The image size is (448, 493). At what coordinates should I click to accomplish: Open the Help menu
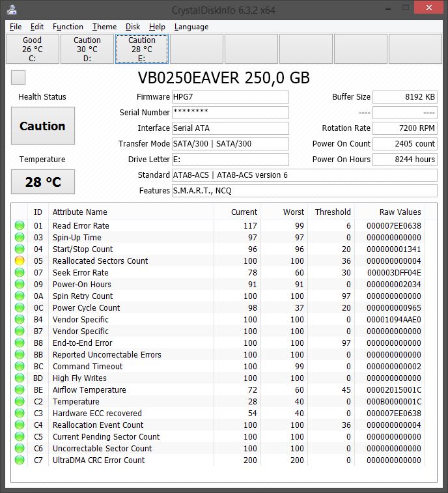(x=157, y=27)
